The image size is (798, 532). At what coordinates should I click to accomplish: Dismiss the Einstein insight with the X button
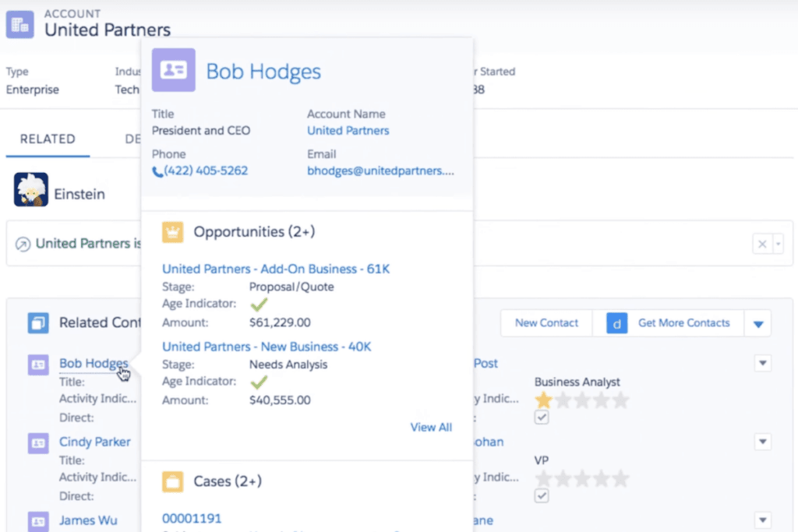(762, 244)
